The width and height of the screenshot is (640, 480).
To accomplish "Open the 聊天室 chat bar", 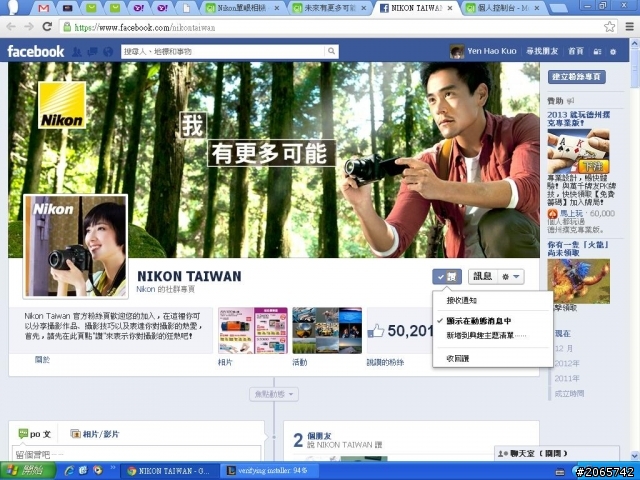I will (557, 453).
